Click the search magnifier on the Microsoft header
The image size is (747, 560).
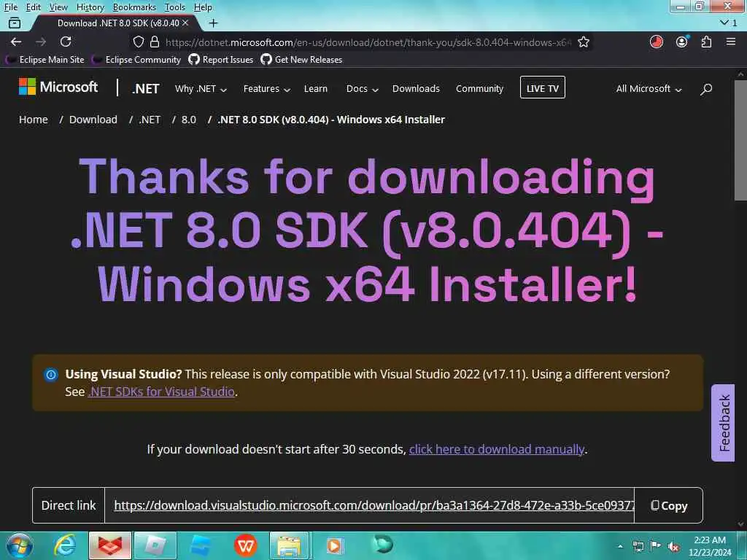[x=706, y=88]
